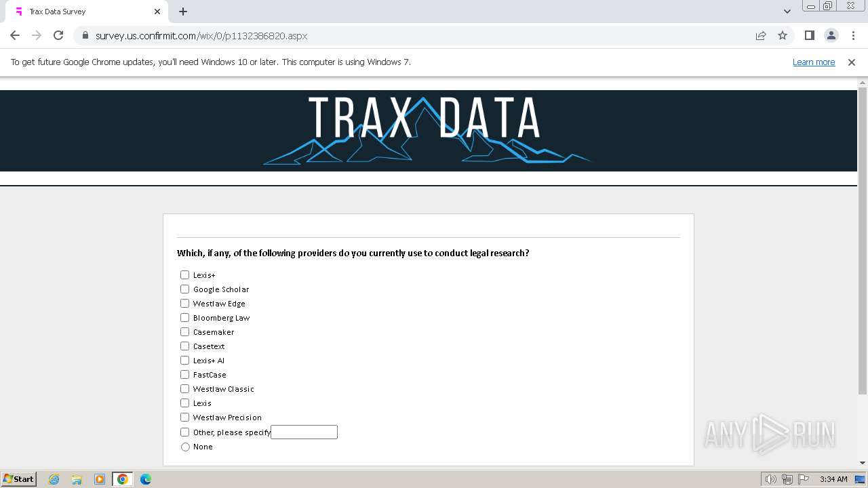Viewport: 868px width, 488px height.
Task: Click the survey question text
Action: pyautogui.click(x=353, y=253)
